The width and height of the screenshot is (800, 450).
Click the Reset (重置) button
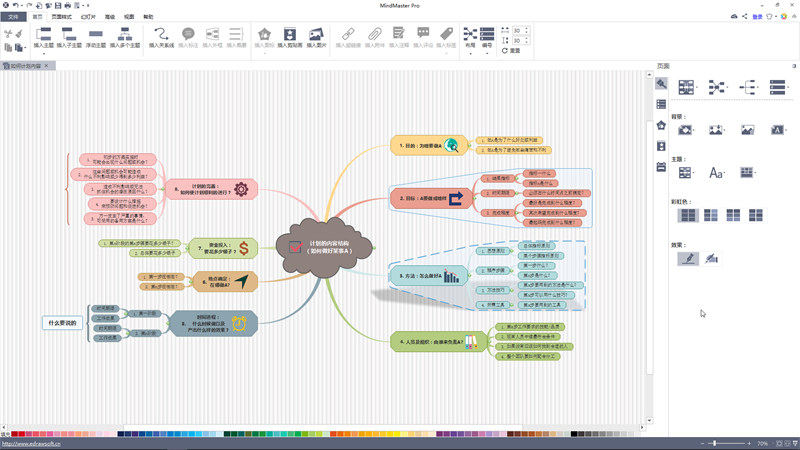point(511,51)
